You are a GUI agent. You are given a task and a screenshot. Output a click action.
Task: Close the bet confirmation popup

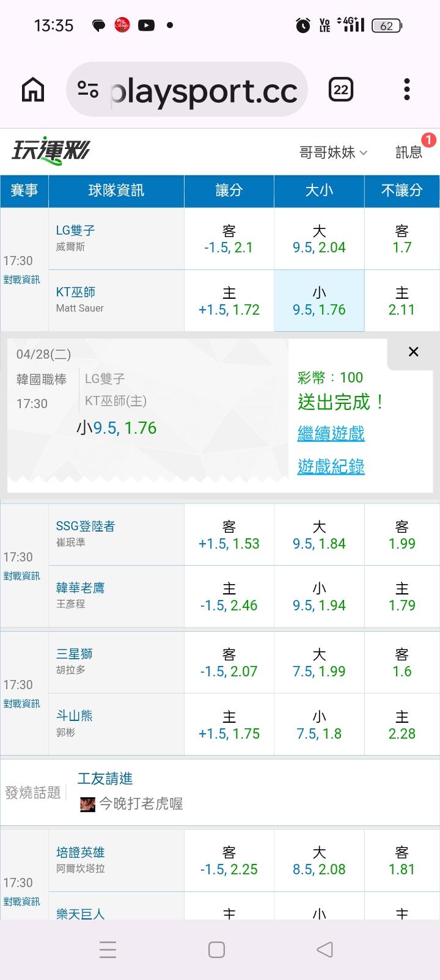[x=413, y=352]
